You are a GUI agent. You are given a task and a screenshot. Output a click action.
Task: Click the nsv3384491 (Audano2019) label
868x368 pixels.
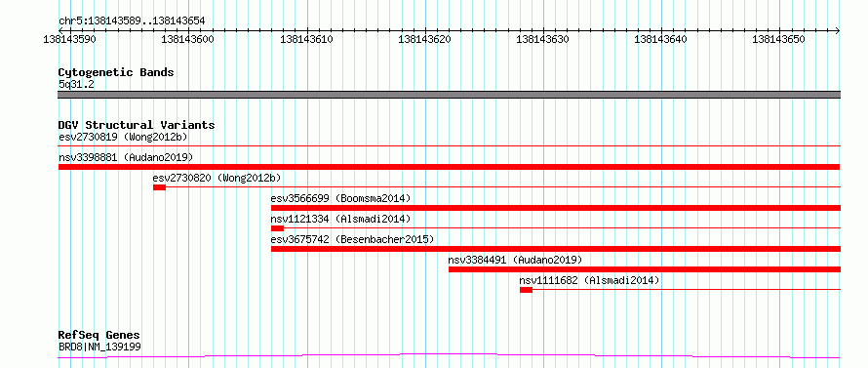[x=515, y=260]
